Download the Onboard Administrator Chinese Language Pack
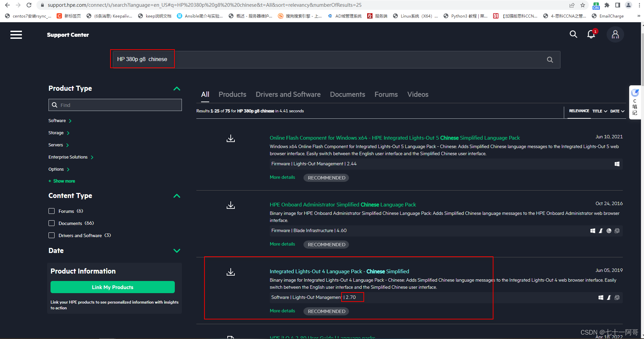Screen dimensions: 644x339 tap(231, 205)
